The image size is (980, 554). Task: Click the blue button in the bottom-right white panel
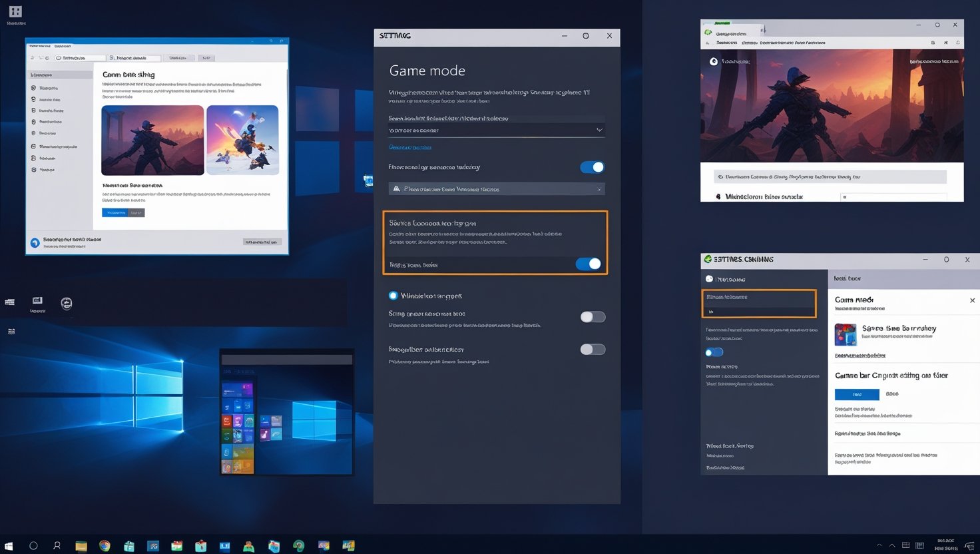tap(857, 394)
